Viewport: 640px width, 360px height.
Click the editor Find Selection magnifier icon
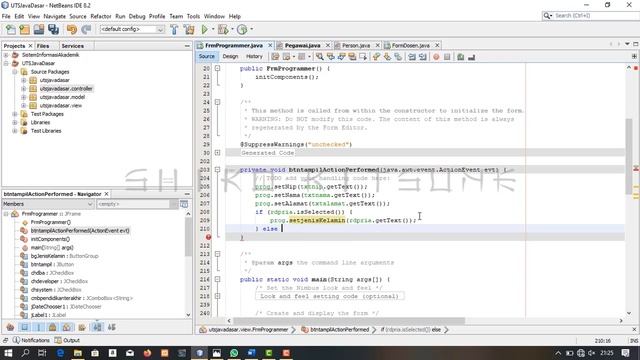tap(320, 57)
